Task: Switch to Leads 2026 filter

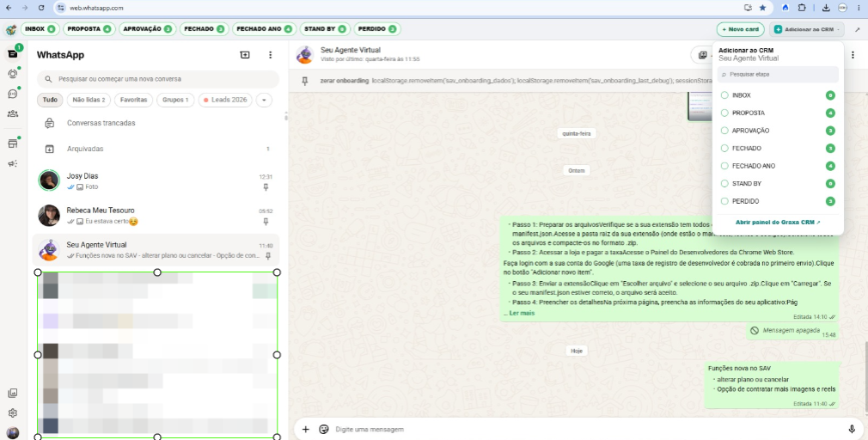Action: coord(225,101)
